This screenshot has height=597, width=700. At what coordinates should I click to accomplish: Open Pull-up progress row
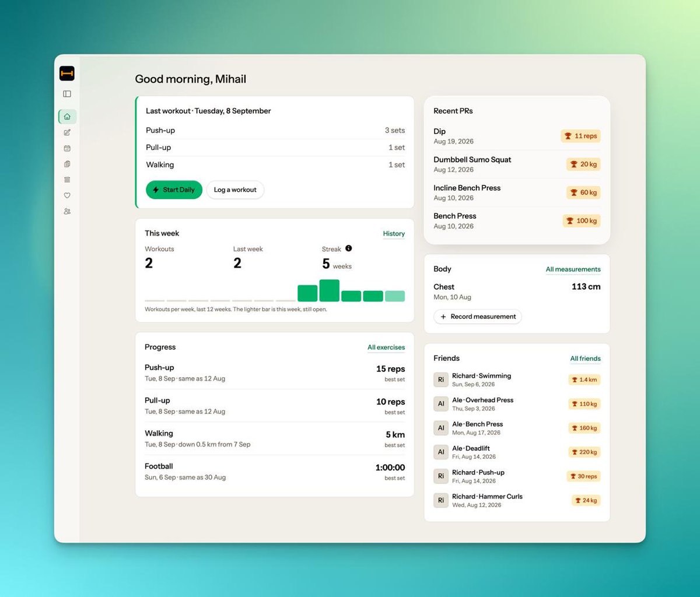tap(275, 406)
